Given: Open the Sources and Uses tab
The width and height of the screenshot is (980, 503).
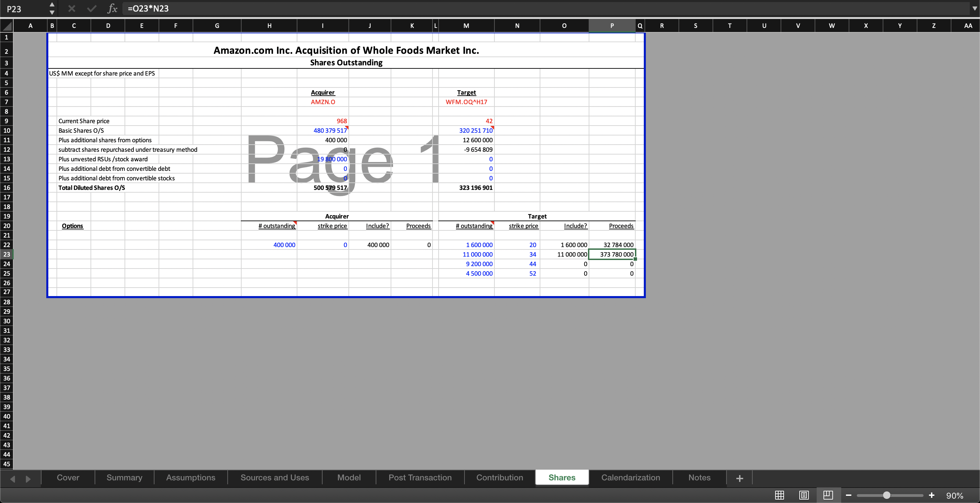Looking at the screenshot, I should pyautogui.click(x=275, y=477).
